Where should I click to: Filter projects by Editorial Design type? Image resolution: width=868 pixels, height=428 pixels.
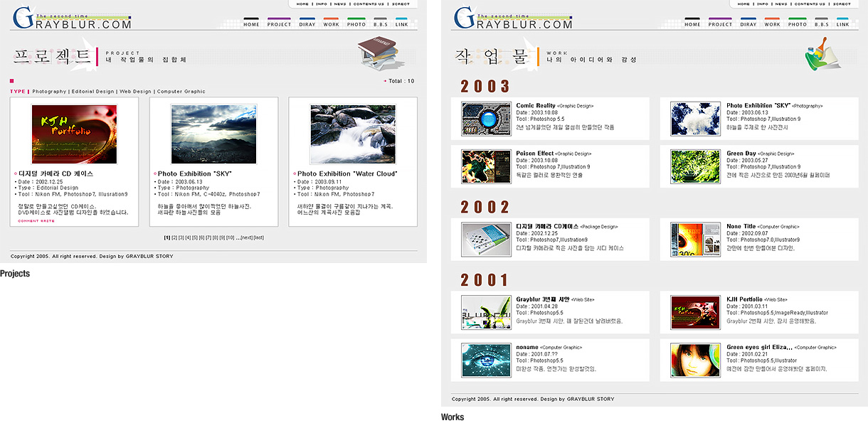92,92
